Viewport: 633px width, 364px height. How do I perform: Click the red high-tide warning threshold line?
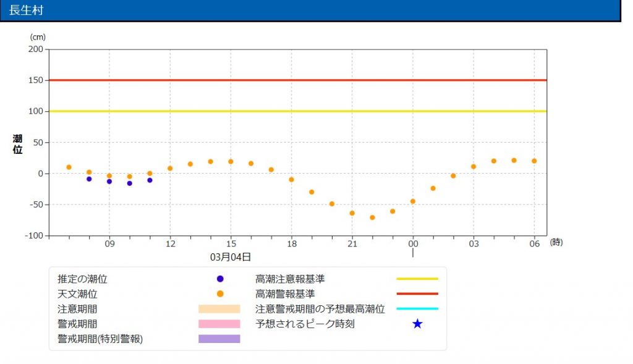pos(297,80)
